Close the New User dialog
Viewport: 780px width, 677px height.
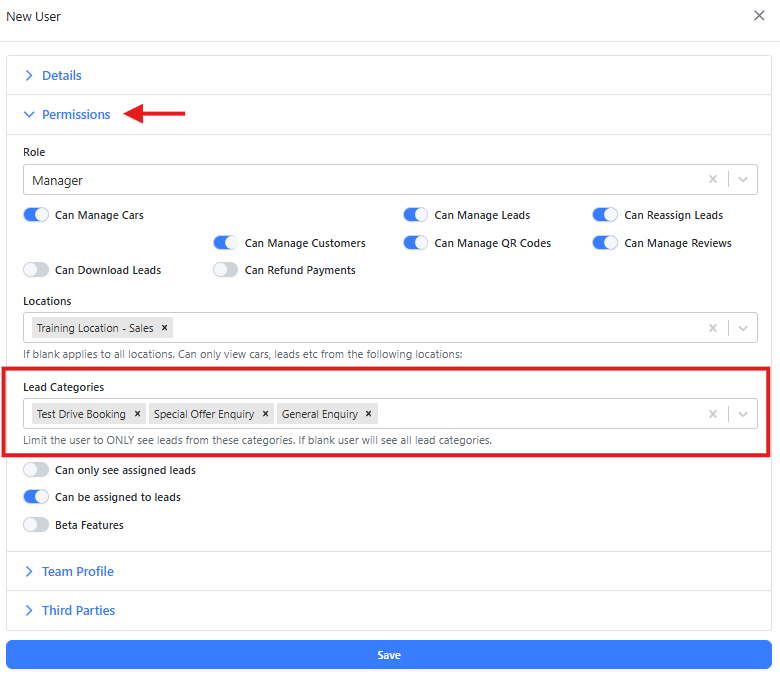click(x=759, y=16)
